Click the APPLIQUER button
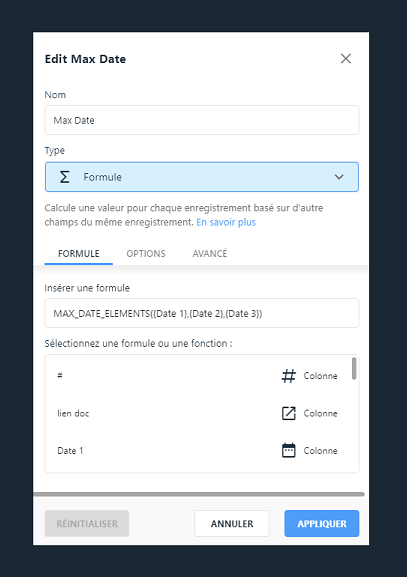 (x=322, y=523)
